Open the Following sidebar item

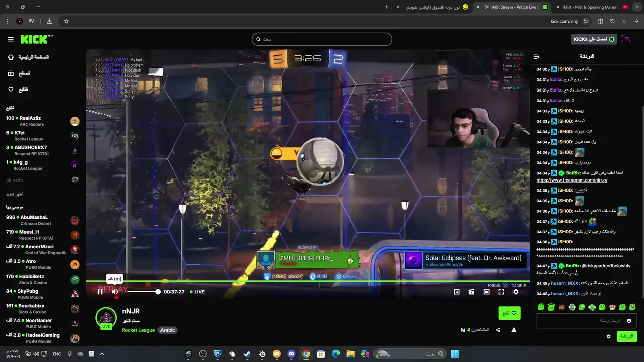pyautogui.click(x=18, y=89)
